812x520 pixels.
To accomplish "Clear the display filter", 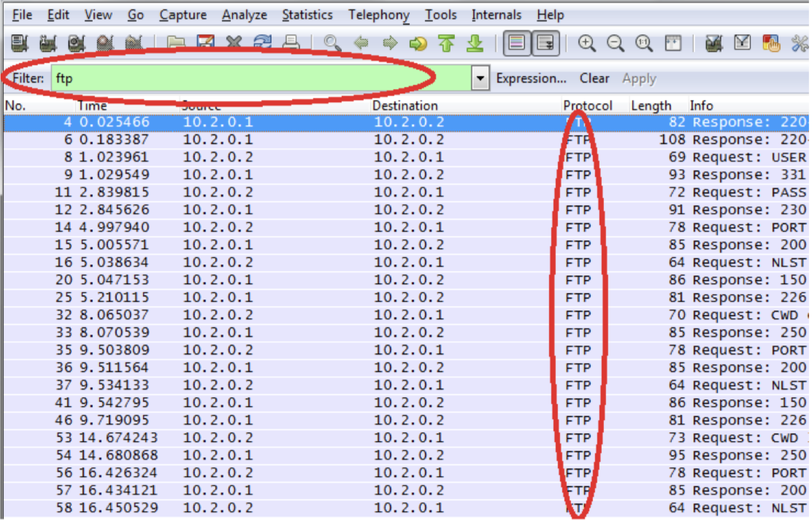I will [x=594, y=79].
